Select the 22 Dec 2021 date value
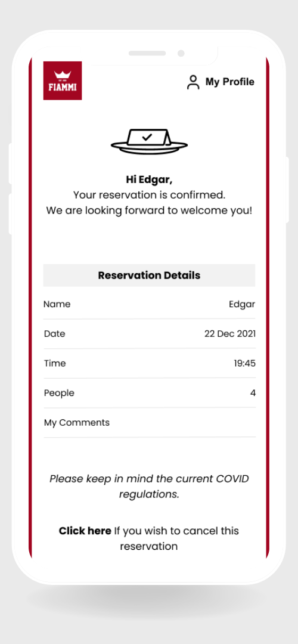This screenshot has height=644, width=298. click(230, 334)
